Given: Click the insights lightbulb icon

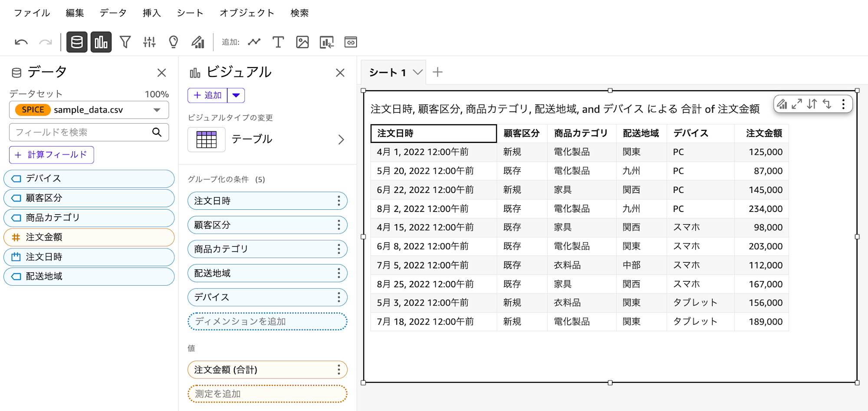Looking at the screenshot, I should click(x=174, y=42).
